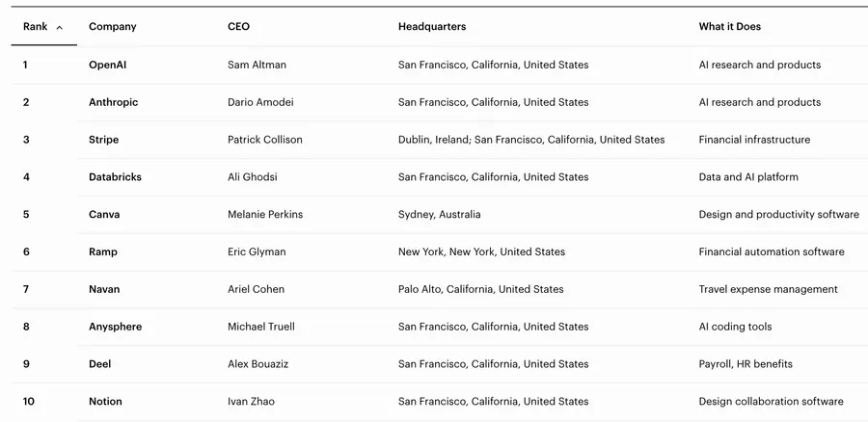Sort by the CEO column header
Image resolution: width=868 pixels, height=422 pixels.
[x=238, y=27]
